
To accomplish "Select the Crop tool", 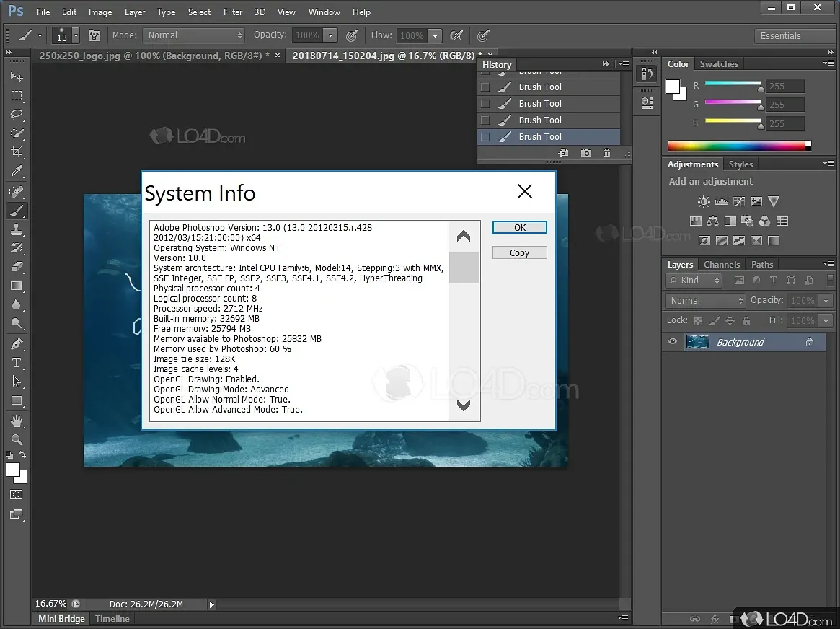I will 17,152.
